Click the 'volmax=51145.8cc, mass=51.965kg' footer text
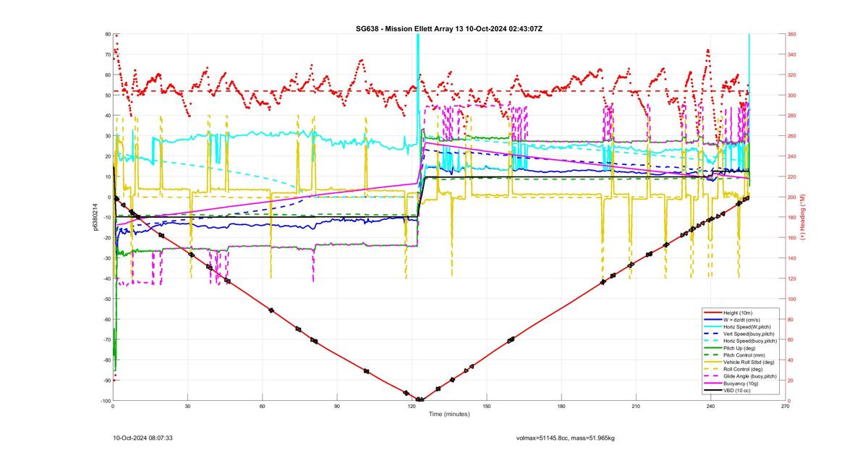868x450 pixels. [x=565, y=438]
